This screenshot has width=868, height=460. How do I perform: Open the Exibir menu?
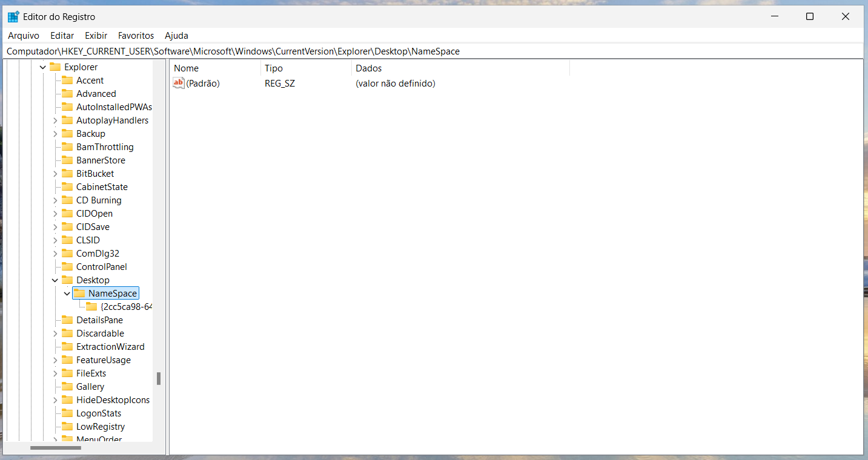[x=96, y=36]
